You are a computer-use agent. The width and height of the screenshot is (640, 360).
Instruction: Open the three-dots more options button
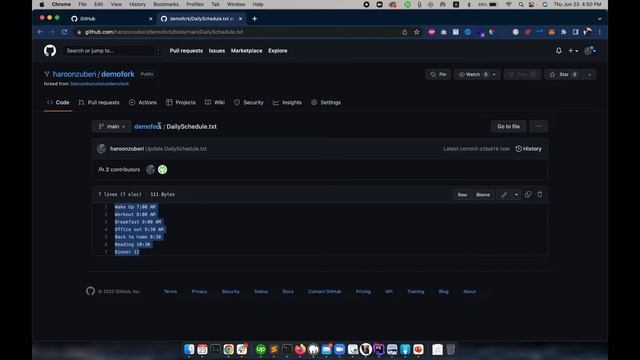538,127
